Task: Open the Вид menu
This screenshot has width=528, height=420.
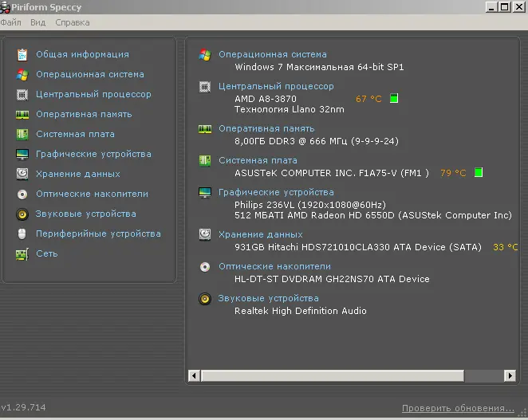Action: click(x=37, y=22)
